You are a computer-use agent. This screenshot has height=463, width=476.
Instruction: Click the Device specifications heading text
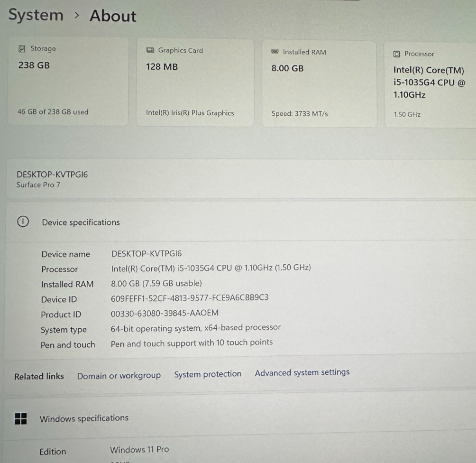(81, 222)
